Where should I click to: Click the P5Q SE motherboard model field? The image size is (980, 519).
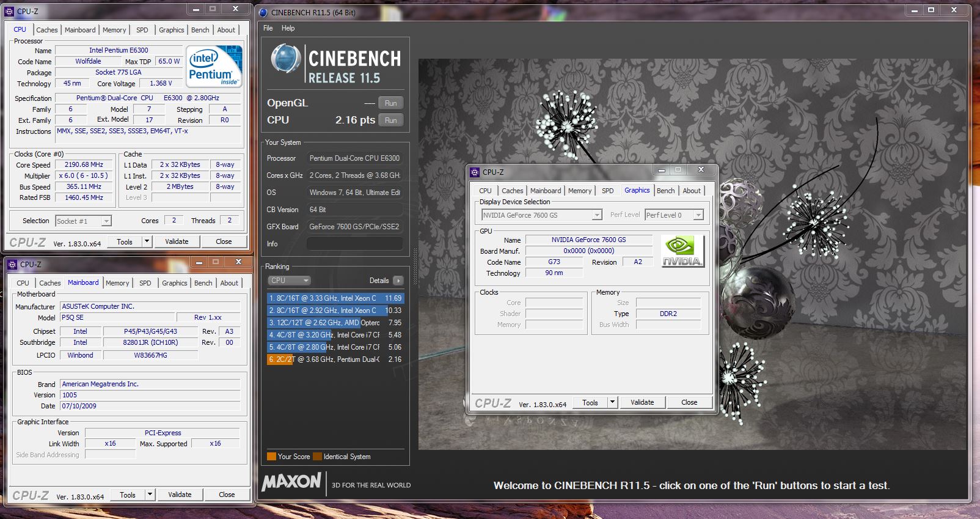(x=117, y=317)
